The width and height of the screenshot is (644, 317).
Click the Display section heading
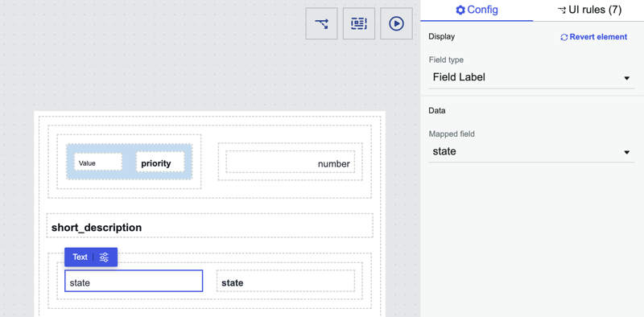[x=441, y=36]
